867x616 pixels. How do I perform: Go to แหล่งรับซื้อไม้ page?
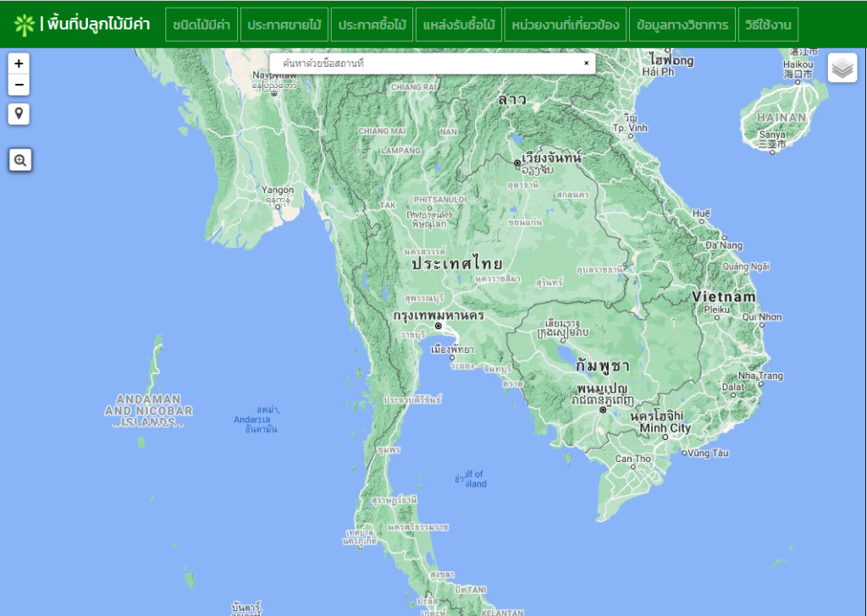tap(458, 25)
